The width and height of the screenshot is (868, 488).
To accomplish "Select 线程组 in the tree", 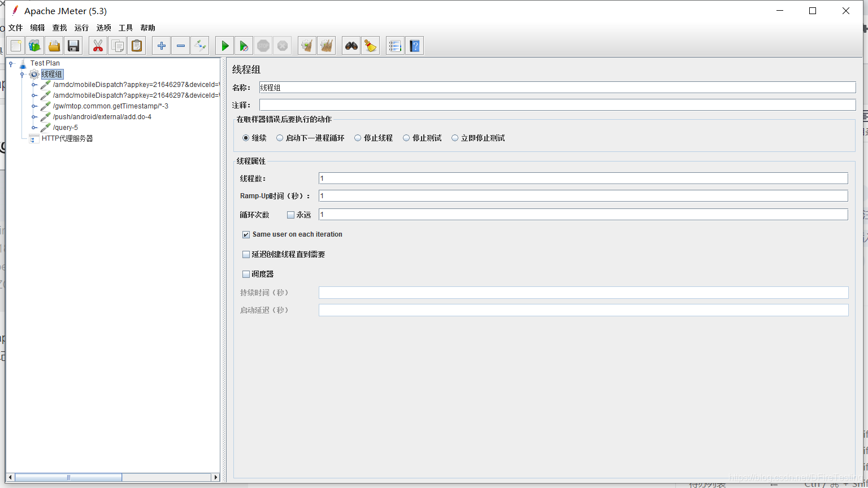I will tap(51, 74).
